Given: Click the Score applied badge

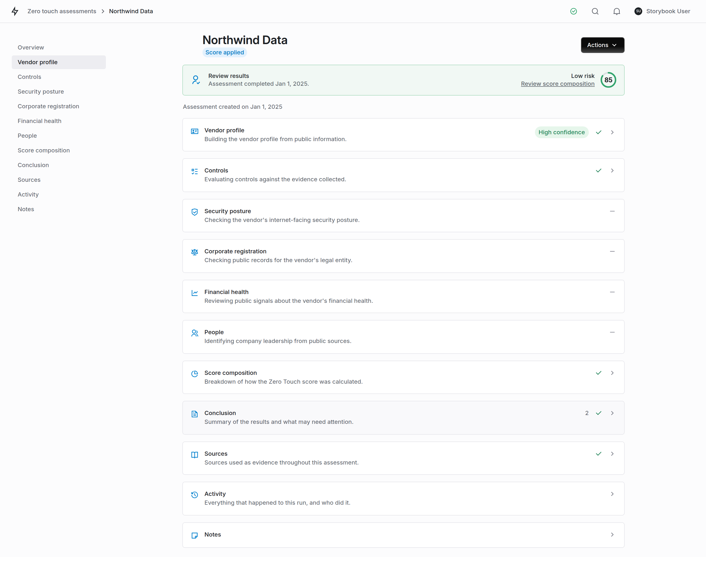Looking at the screenshot, I should point(225,52).
